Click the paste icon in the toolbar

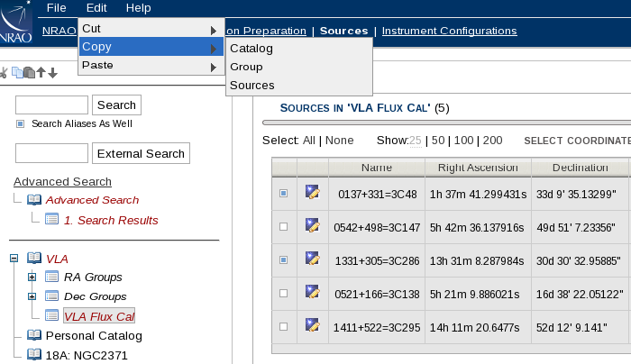[x=29, y=73]
